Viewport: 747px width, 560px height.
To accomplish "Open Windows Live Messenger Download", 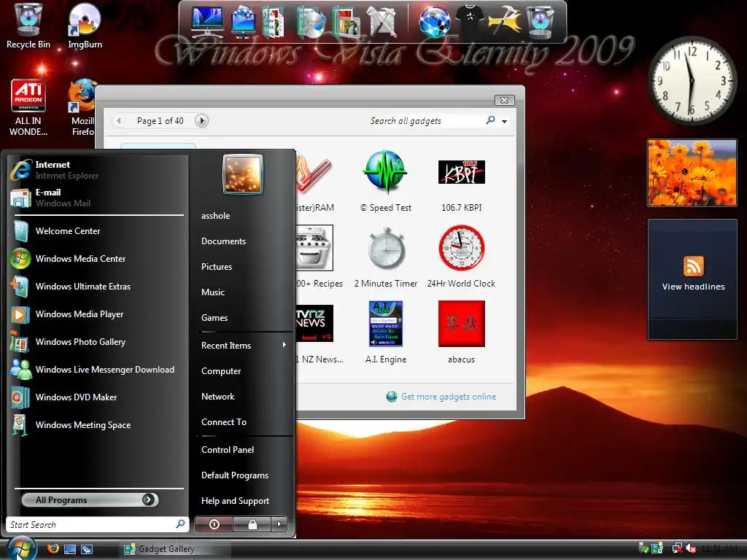I will pyautogui.click(x=98, y=370).
